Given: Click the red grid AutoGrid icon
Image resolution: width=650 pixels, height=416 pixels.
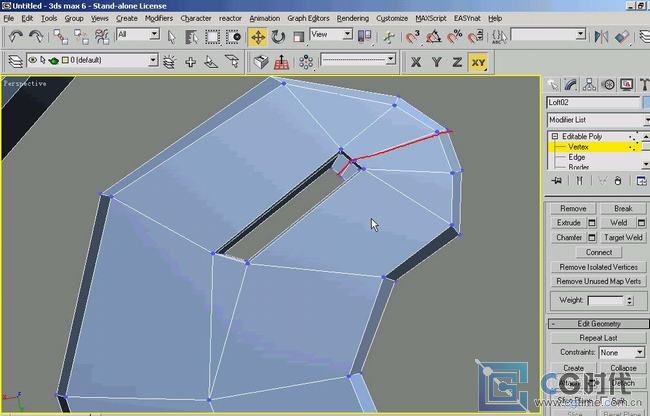Looking at the screenshot, I should click(x=282, y=62).
